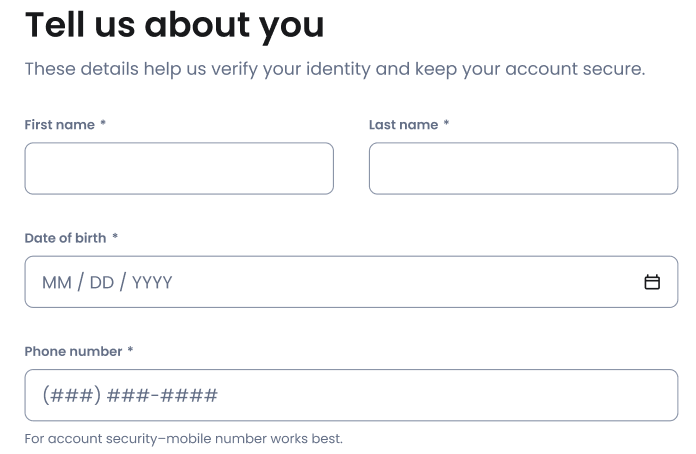Click the "First name" field label
Screen dimensions: 696x454
tap(59, 125)
